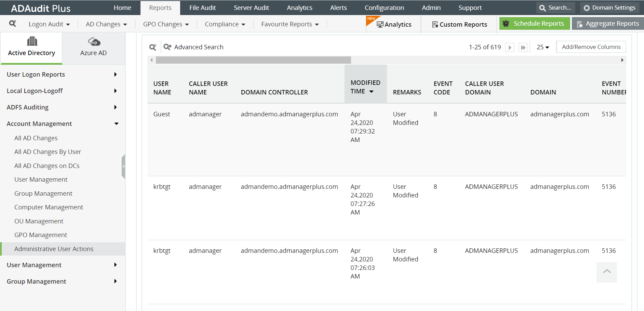This screenshot has height=311, width=644.
Task: Open the Alerts tab
Action: [338, 8]
